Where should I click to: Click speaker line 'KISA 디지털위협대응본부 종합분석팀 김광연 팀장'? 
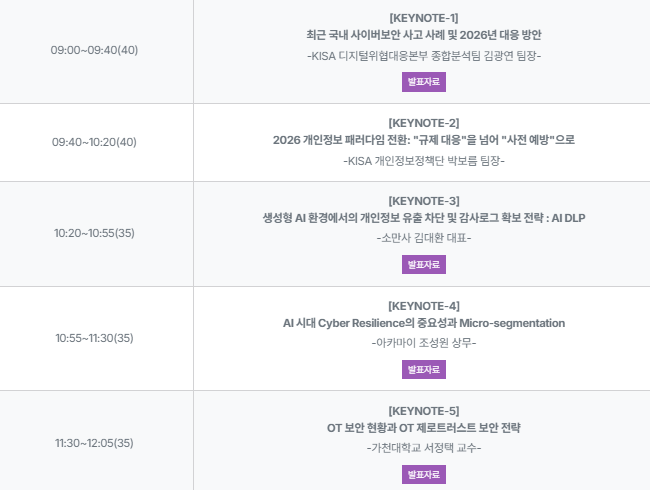(x=423, y=55)
